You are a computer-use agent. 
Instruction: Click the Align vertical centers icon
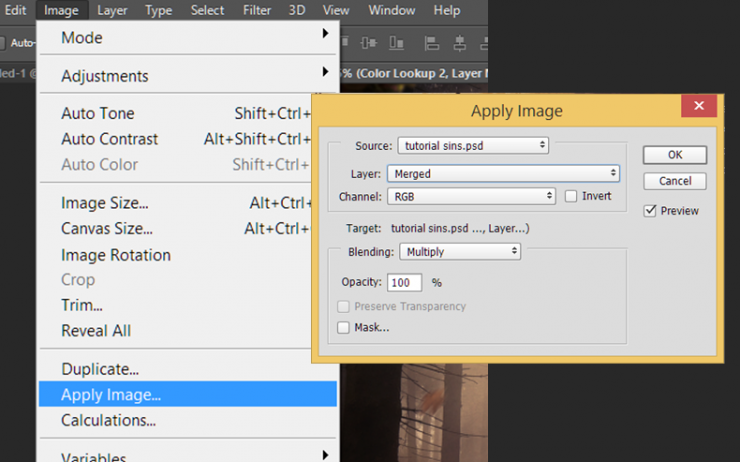[x=369, y=43]
